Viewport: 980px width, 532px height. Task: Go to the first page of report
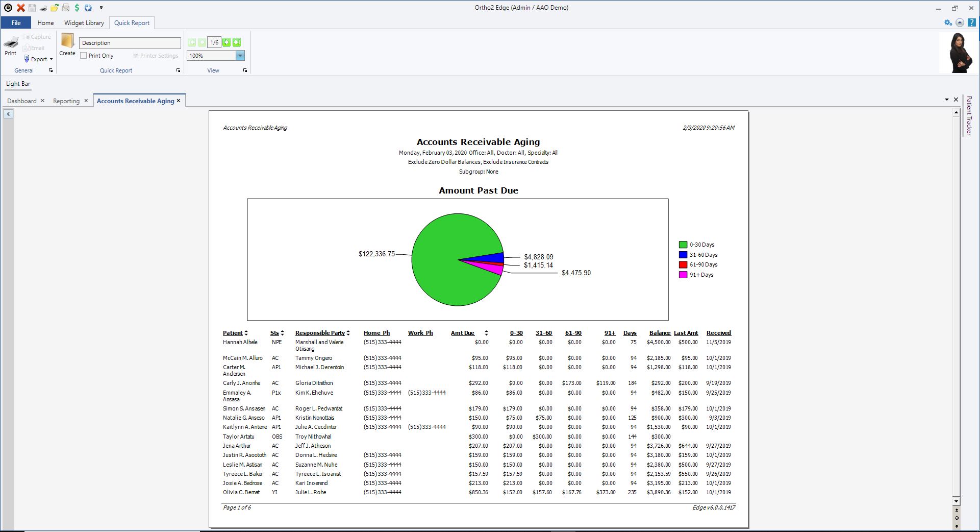pyautogui.click(x=192, y=42)
